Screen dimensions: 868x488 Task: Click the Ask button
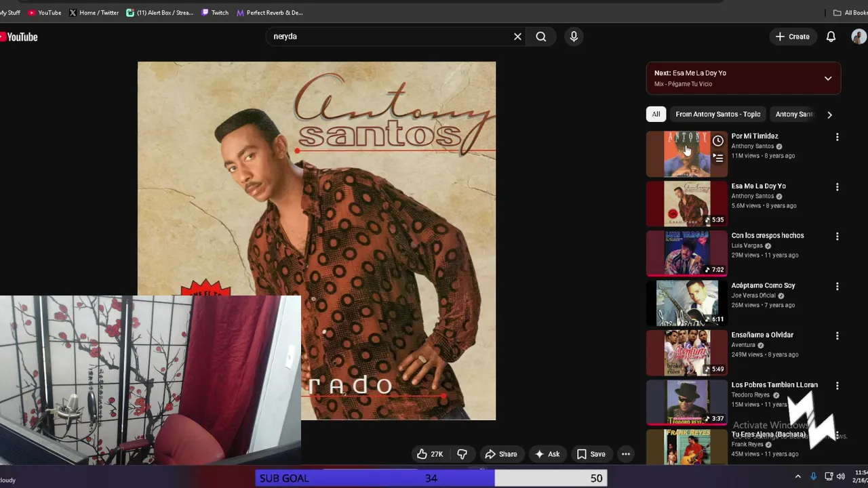547,454
